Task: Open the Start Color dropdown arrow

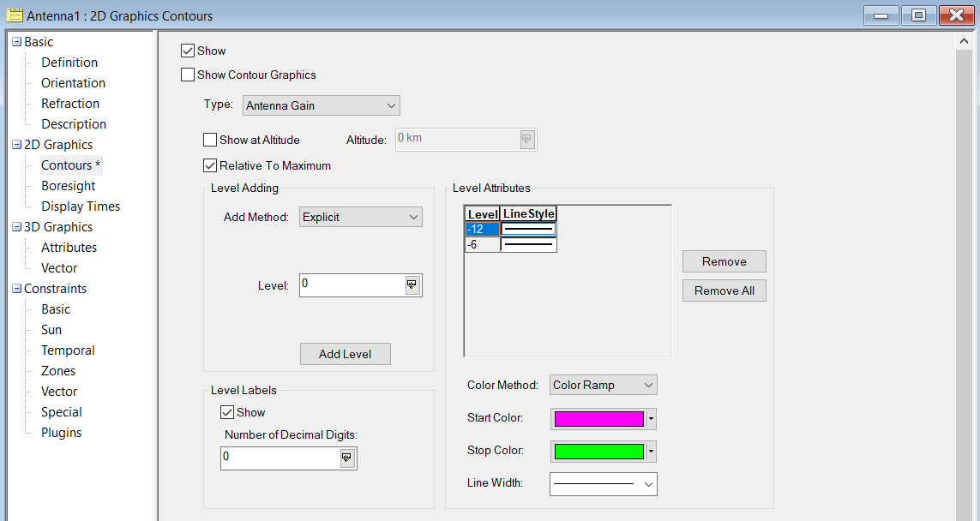Action: pos(652,419)
